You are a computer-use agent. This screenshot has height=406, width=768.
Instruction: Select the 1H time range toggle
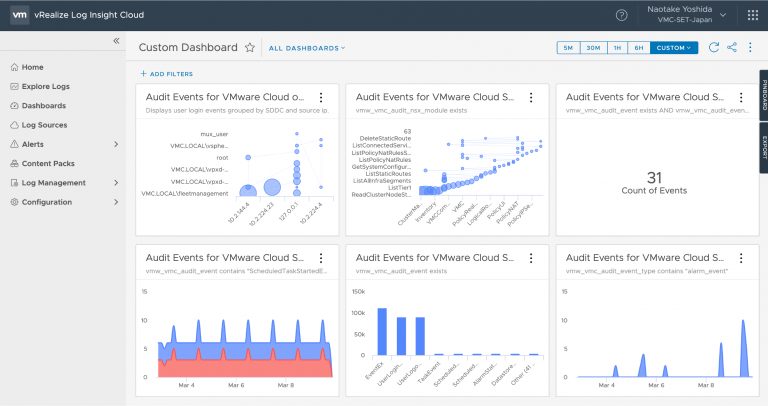tap(617, 48)
